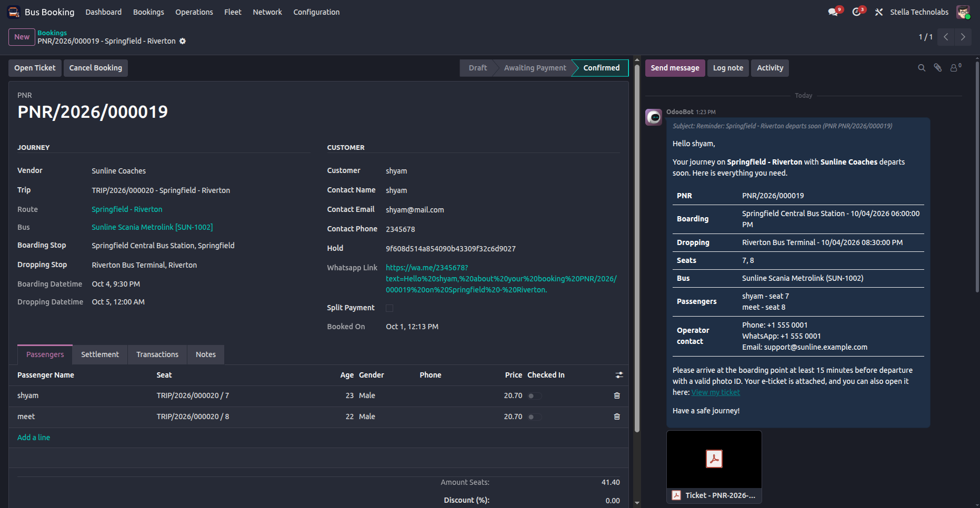The width and height of the screenshot is (980, 508).
Task: Delete passenger meet row trash icon
Action: click(617, 416)
